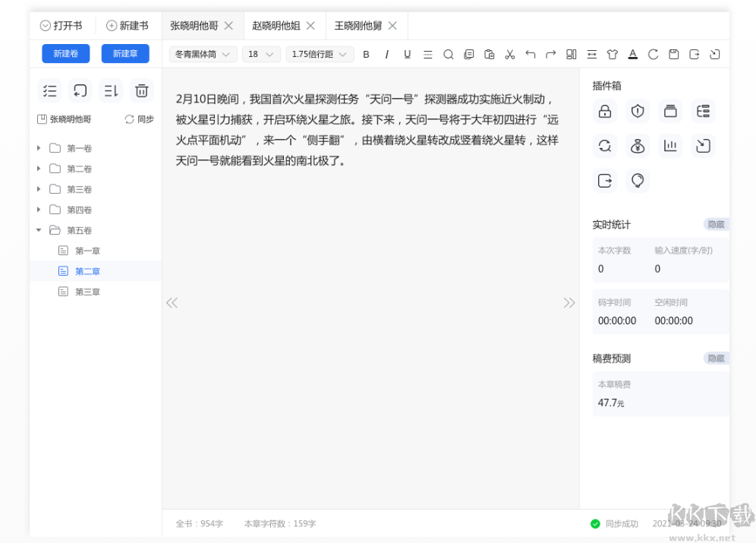Click the sync refresh icon in 插件箱
The image size is (756, 543).
pos(604,145)
